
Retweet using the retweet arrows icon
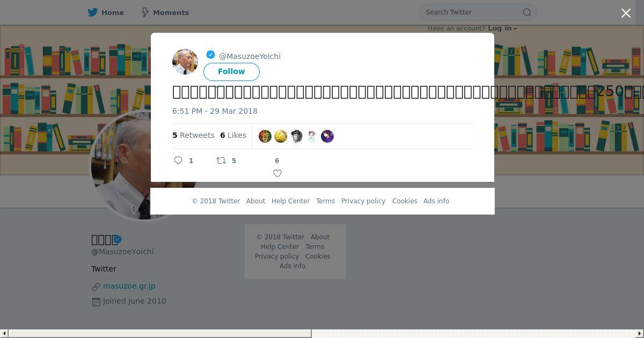pos(221,160)
